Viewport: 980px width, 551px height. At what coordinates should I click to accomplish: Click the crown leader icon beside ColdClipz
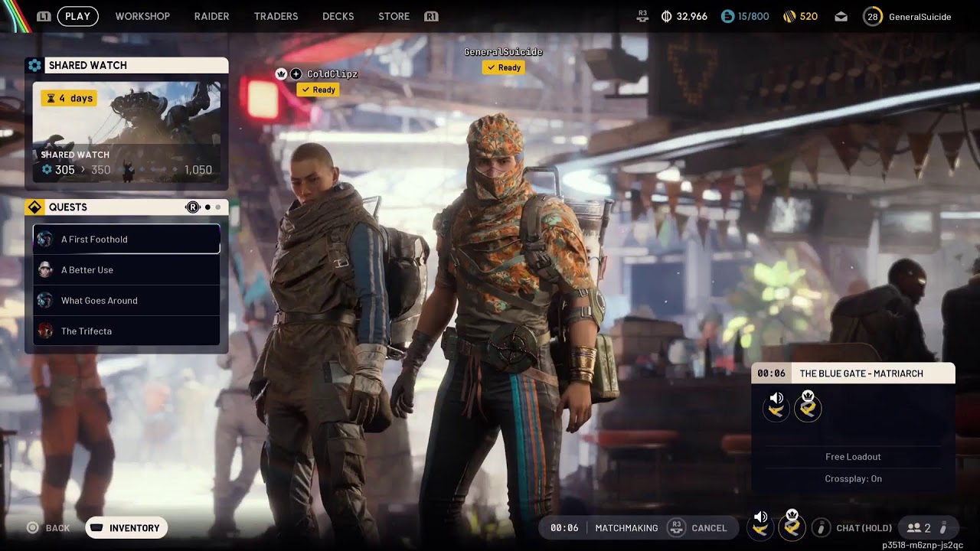click(281, 73)
